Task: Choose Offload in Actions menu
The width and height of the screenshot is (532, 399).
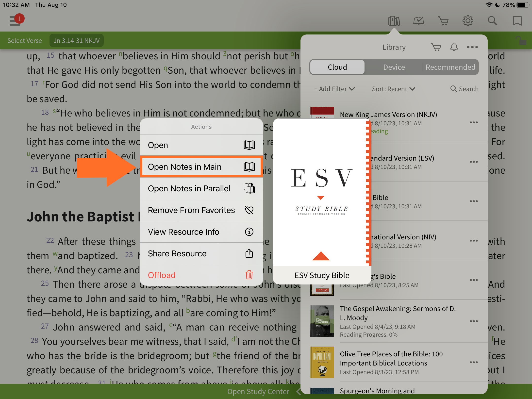Action: click(201, 275)
